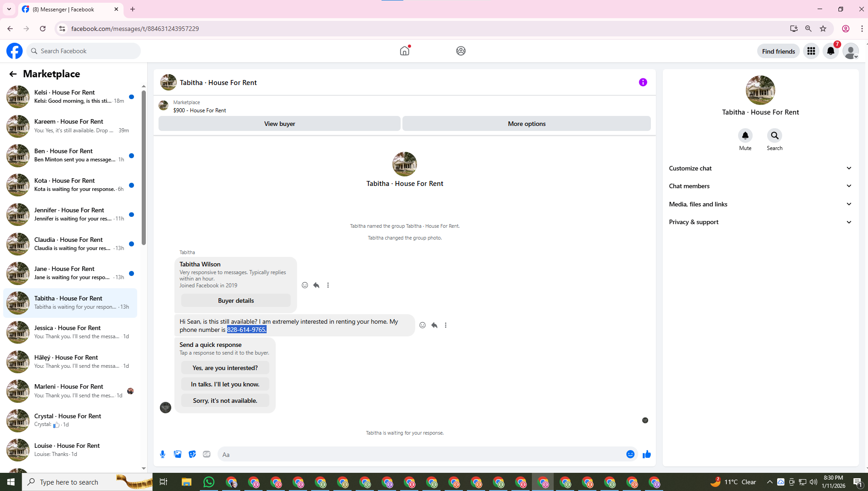Open Buyer details
868x491 pixels.
pos(236,301)
